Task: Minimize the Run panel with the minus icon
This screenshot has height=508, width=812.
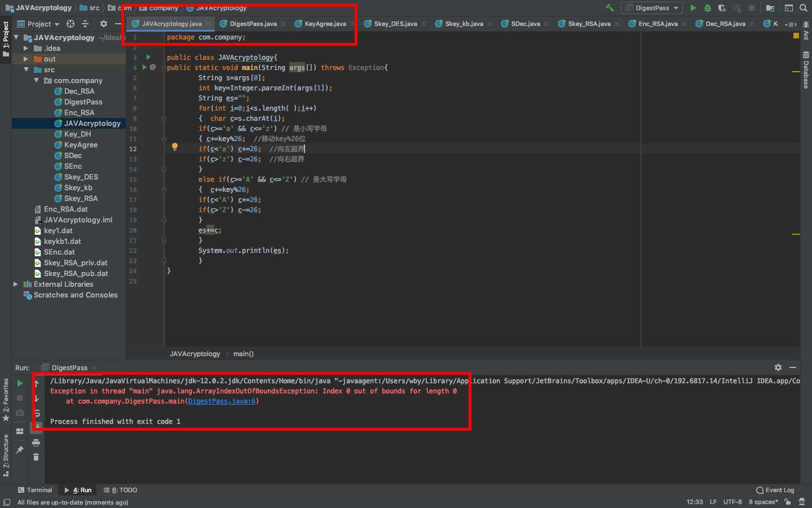Action: [793, 367]
